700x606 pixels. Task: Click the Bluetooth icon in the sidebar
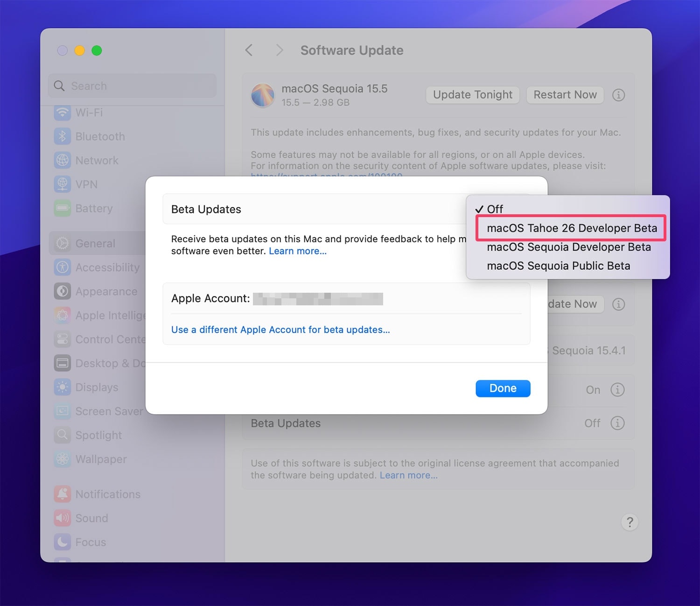(x=62, y=136)
